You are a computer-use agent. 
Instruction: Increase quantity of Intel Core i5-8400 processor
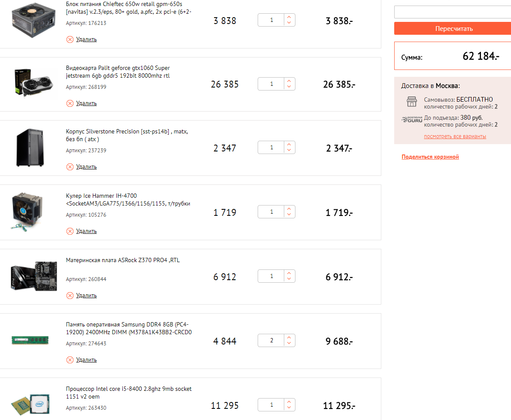pos(289,402)
